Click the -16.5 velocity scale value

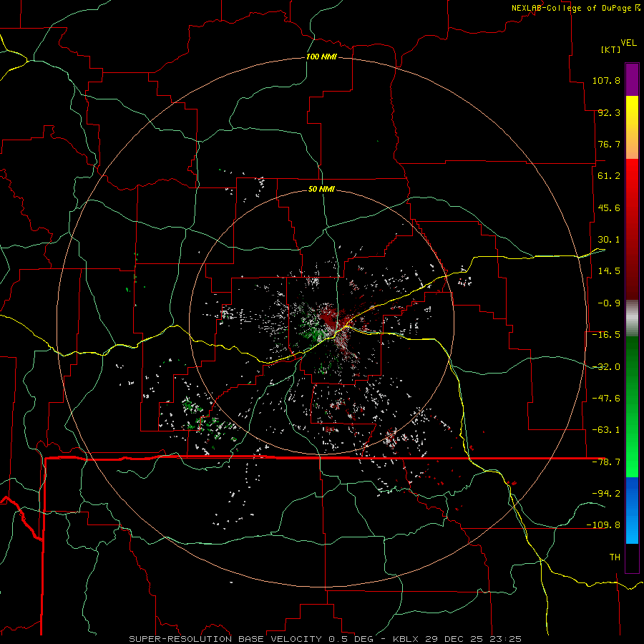click(x=606, y=335)
